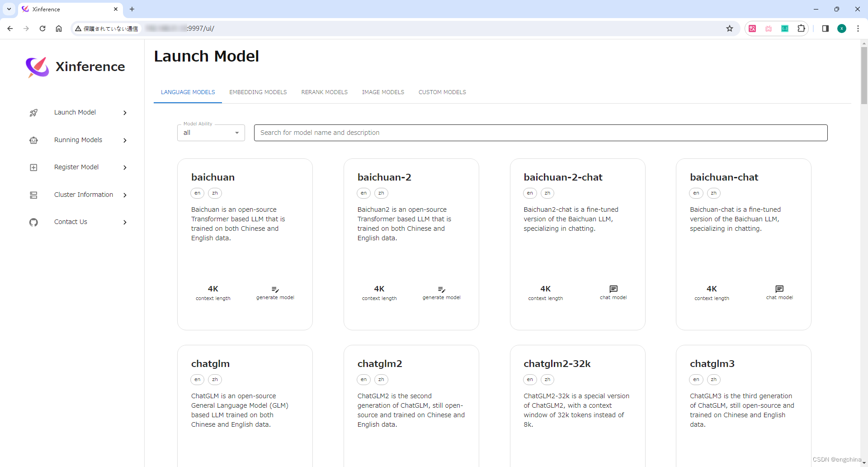Focus the model name search field
This screenshot has height=467, width=868.
point(541,133)
